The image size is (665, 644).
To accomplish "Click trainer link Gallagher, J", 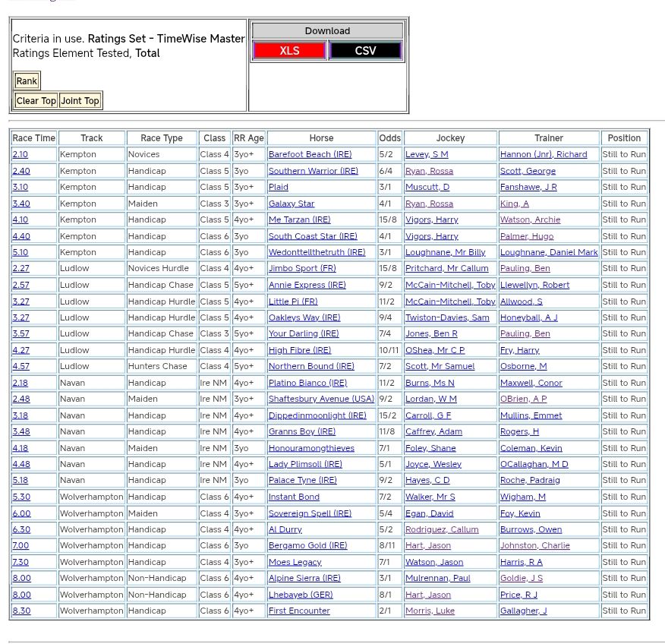I will coord(523,611).
